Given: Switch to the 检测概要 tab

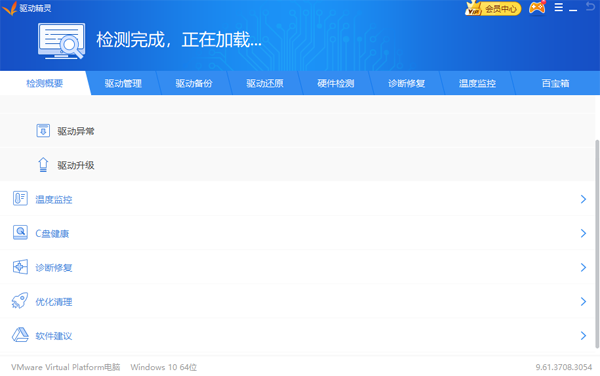Looking at the screenshot, I should 44,83.
